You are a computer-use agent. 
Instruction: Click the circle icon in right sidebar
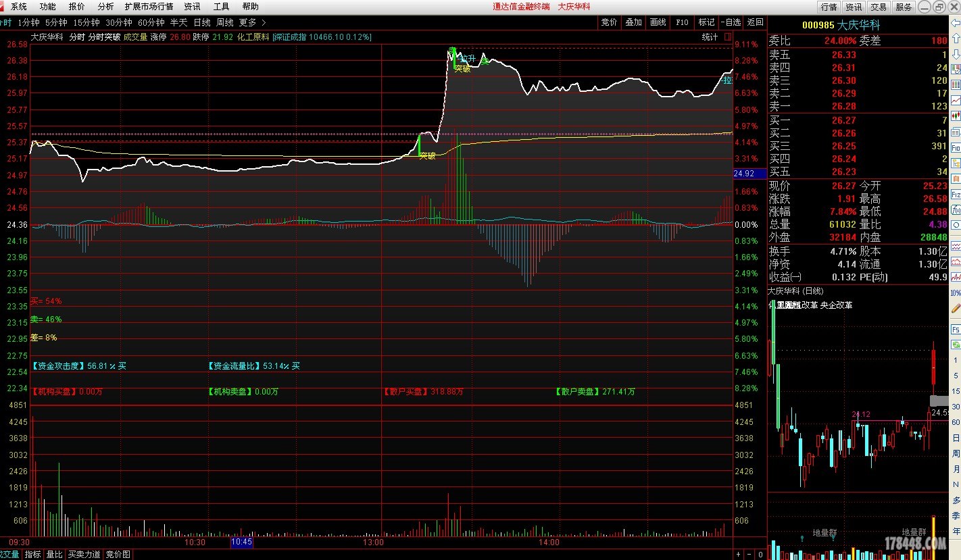click(x=956, y=225)
